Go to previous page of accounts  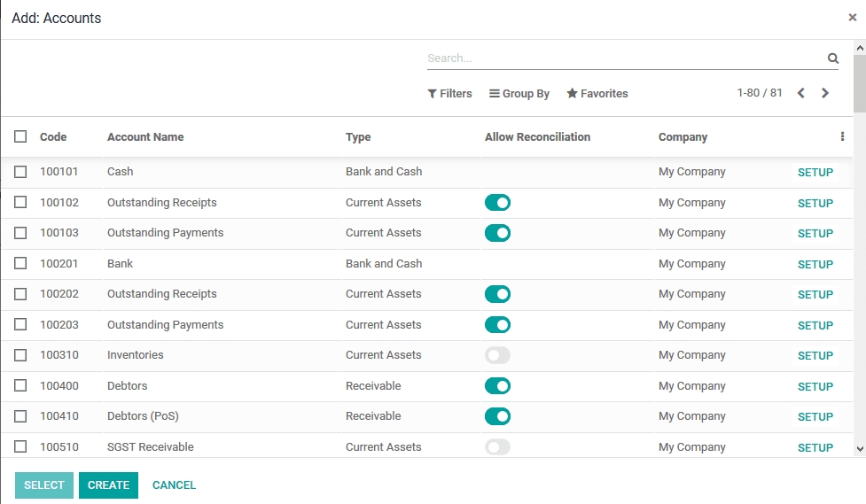(x=801, y=93)
